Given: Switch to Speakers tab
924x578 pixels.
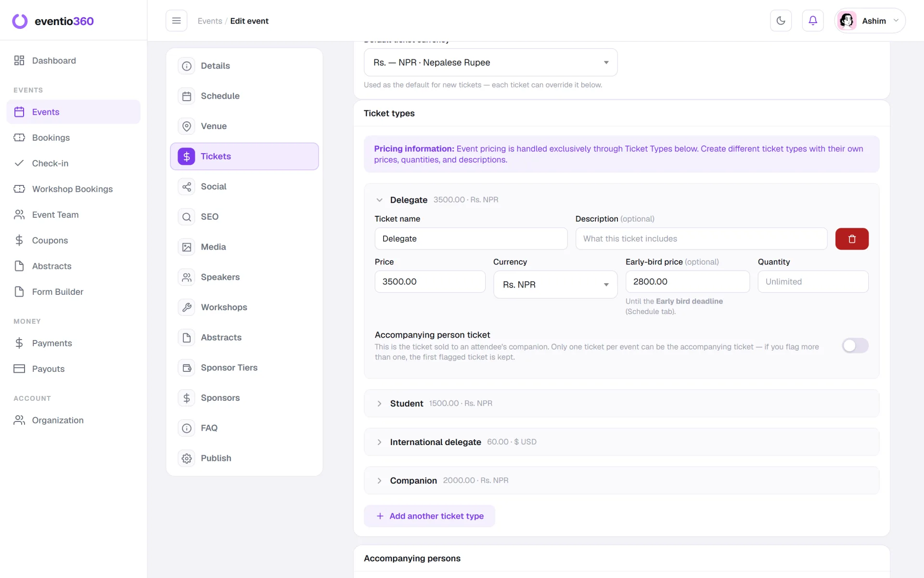Looking at the screenshot, I should tap(244, 277).
